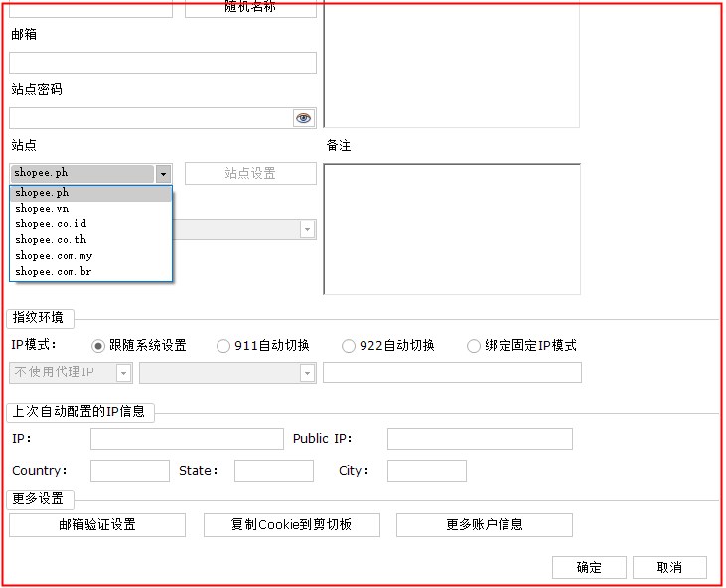Click the State input box
726x588 pixels.
coord(274,471)
